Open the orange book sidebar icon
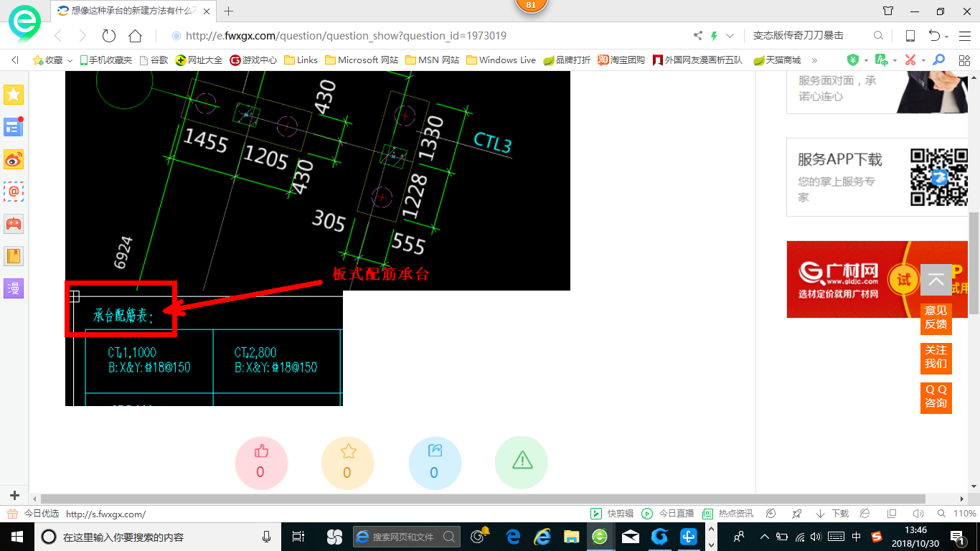Screen dimensions: 980x551 [14, 256]
